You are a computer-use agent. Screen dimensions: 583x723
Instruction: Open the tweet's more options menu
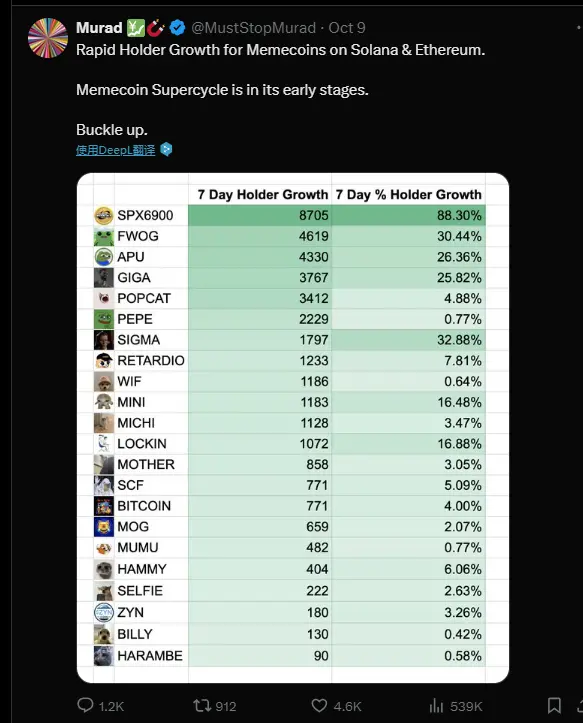(x=578, y=28)
